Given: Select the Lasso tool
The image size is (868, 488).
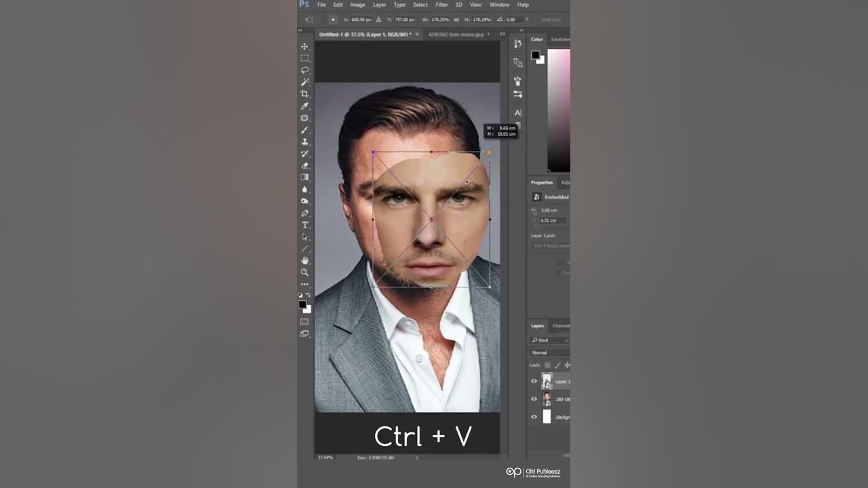Looking at the screenshot, I should 304,70.
